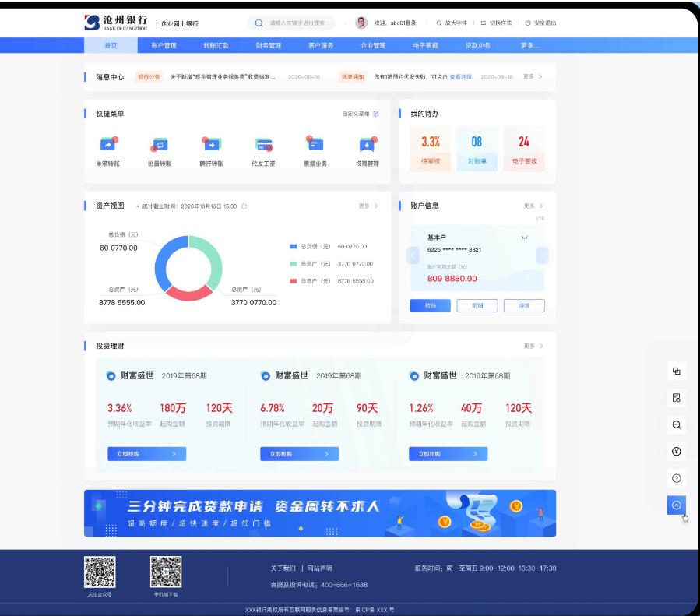Open the 贷款业务 navigation menu
Screen dimensions: 700x616
pos(477,45)
